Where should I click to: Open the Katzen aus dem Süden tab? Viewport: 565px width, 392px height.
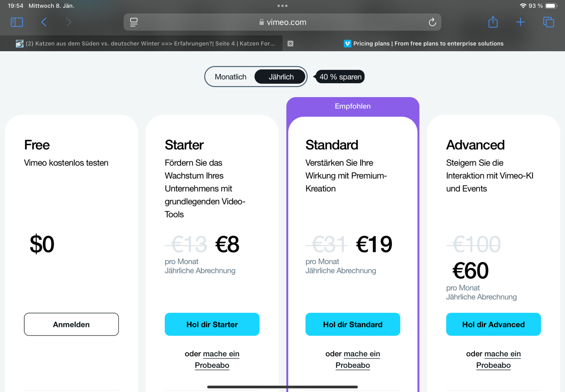(146, 44)
